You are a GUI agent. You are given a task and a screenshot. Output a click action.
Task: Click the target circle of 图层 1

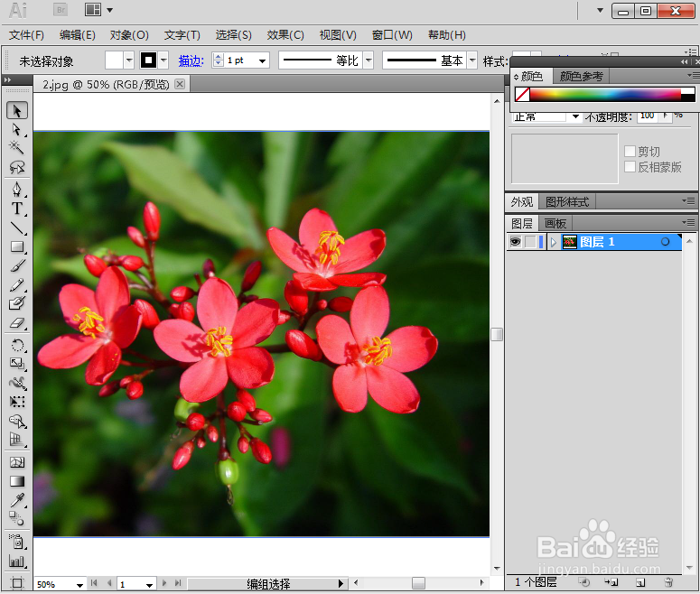click(x=665, y=242)
